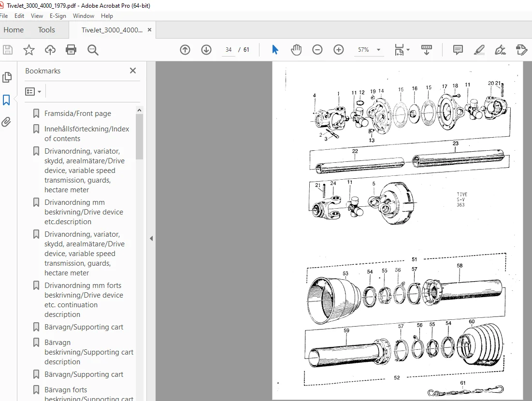Open the Window menu

tap(84, 16)
